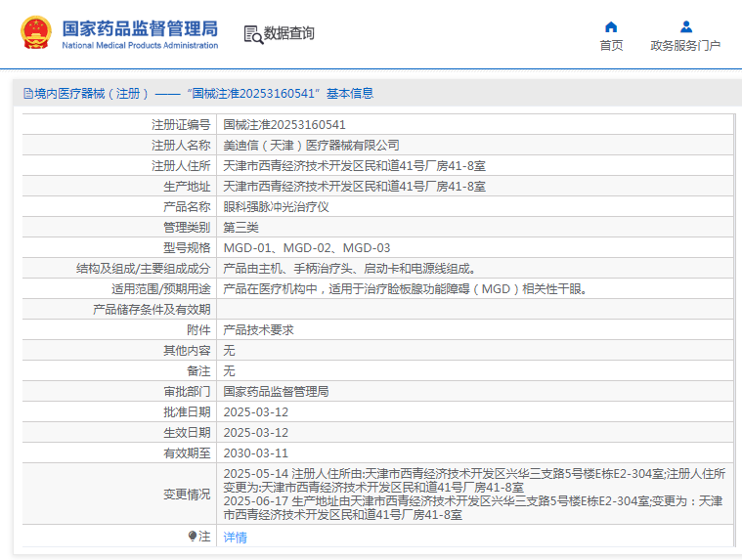
Task: Click the lightbulb icon beside 注
Action: click(193, 536)
